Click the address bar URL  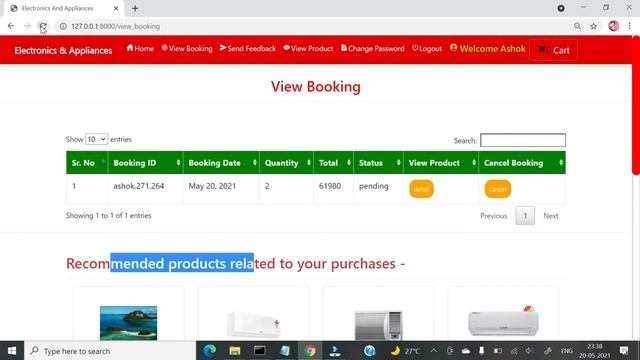coord(116,26)
